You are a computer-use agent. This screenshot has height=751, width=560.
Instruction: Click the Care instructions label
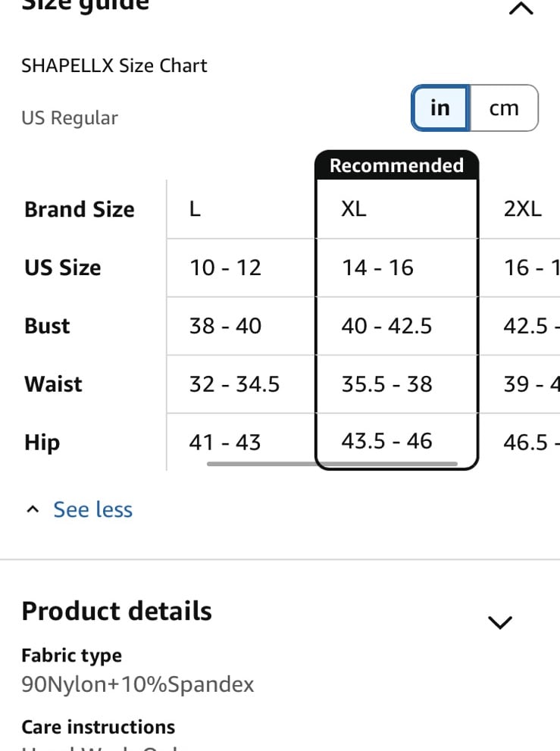pyautogui.click(x=99, y=727)
